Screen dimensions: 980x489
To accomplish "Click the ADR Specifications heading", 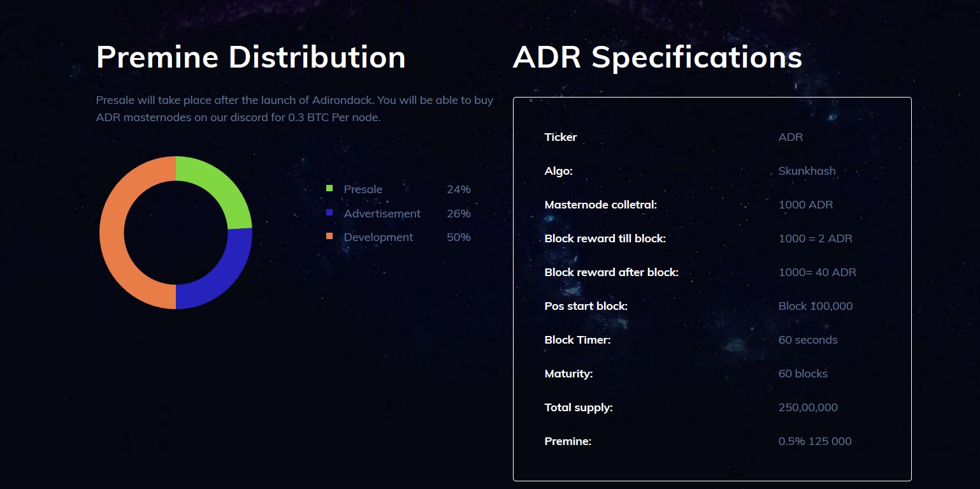I will [658, 57].
